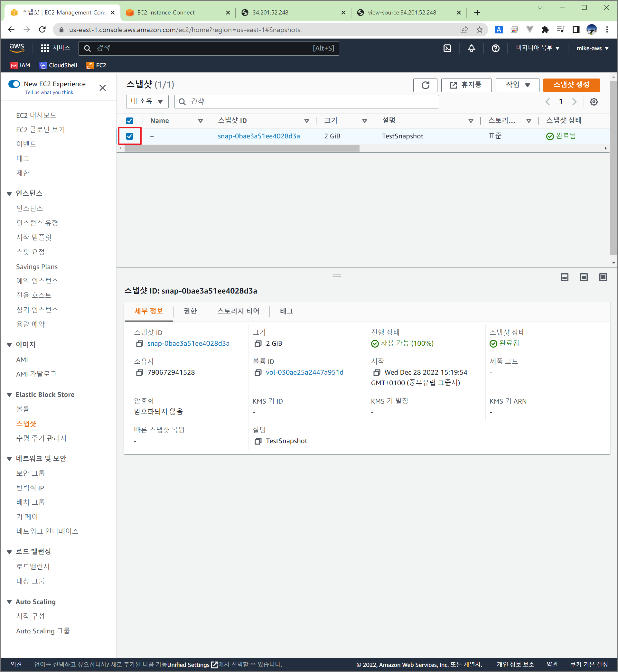The image size is (618, 672).
Task: Switch to the 권한 tab
Action: [190, 311]
